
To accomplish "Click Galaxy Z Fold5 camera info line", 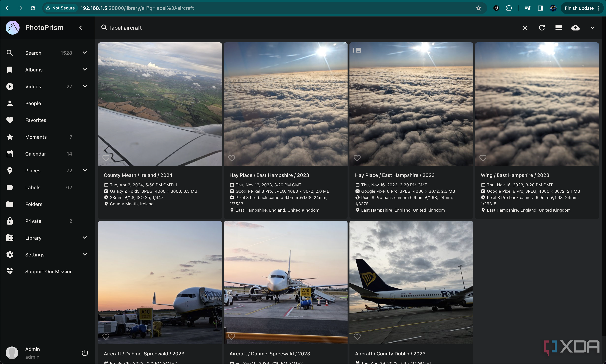I will point(153,191).
